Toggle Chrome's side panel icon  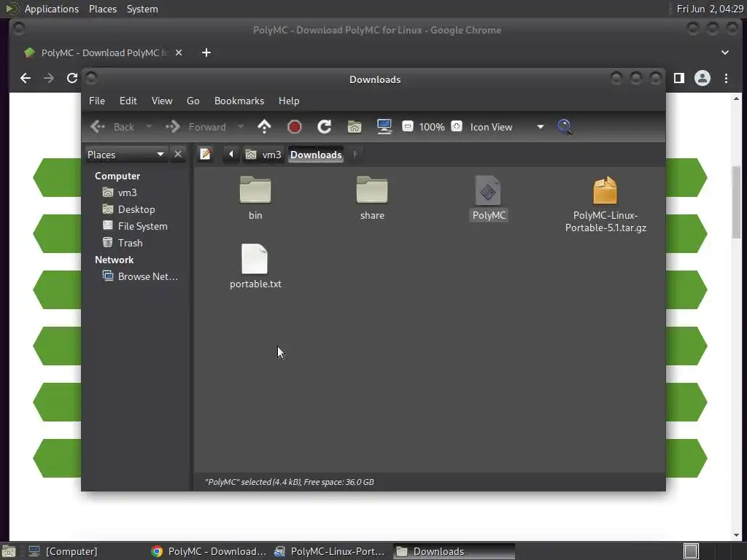point(679,78)
